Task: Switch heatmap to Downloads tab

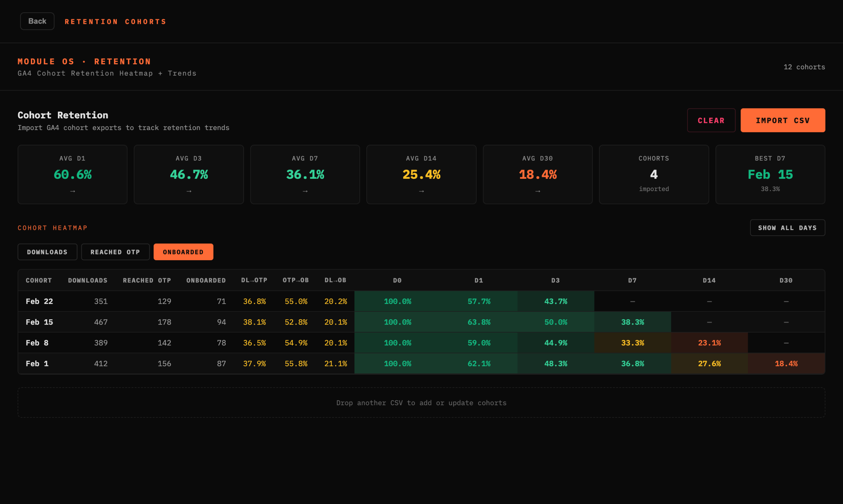Action: 47,252
